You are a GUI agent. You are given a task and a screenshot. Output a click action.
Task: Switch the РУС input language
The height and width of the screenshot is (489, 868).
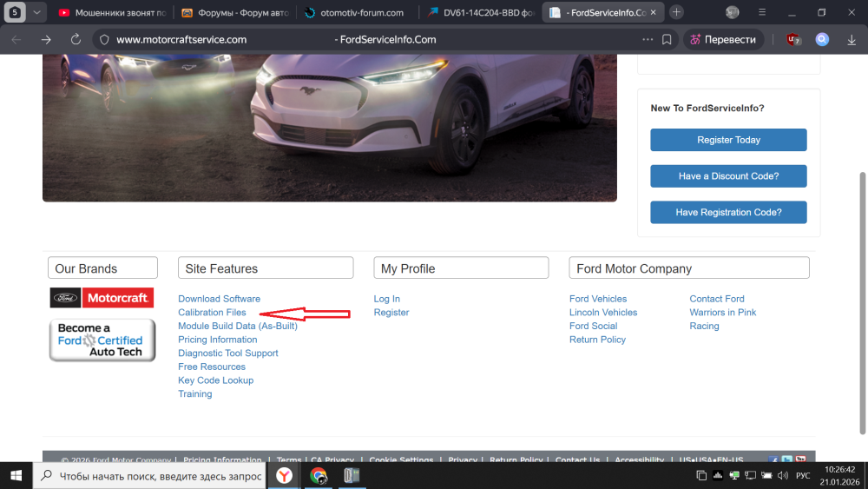point(803,476)
